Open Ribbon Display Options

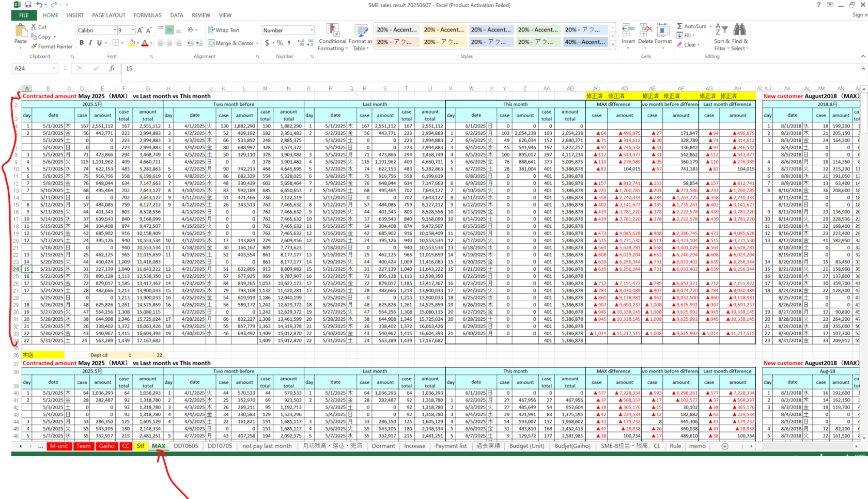click(x=830, y=5)
